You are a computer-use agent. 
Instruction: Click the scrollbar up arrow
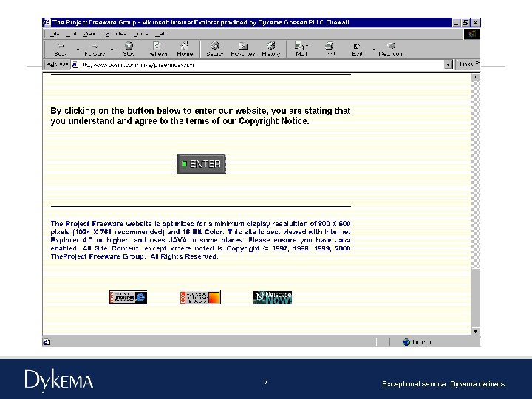pyautogui.click(x=476, y=78)
